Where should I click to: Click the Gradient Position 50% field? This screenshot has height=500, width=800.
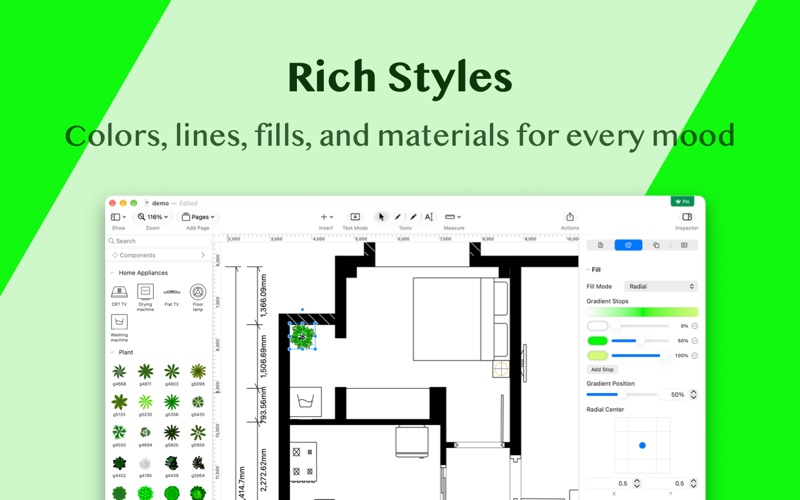pyautogui.click(x=673, y=394)
